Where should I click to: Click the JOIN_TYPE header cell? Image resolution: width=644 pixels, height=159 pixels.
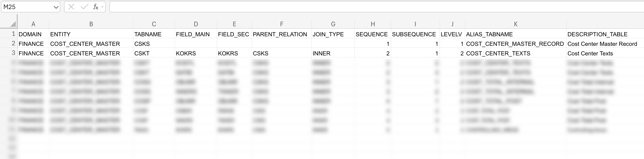(x=333, y=34)
